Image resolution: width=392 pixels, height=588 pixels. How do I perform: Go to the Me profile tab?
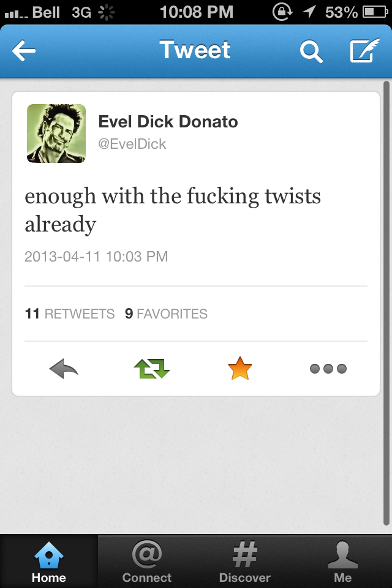click(343, 562)
